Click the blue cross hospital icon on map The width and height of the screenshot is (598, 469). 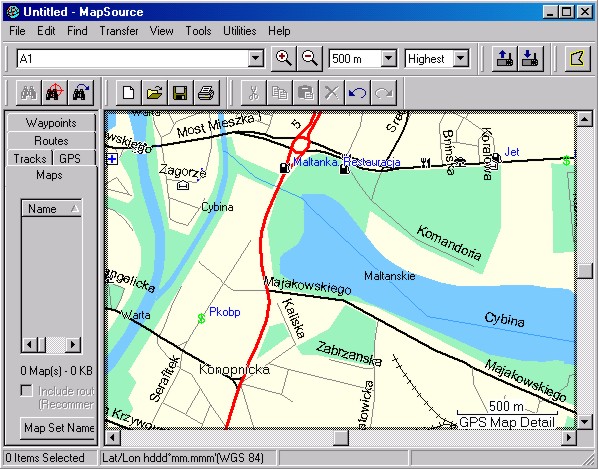[x=112, y=159]
